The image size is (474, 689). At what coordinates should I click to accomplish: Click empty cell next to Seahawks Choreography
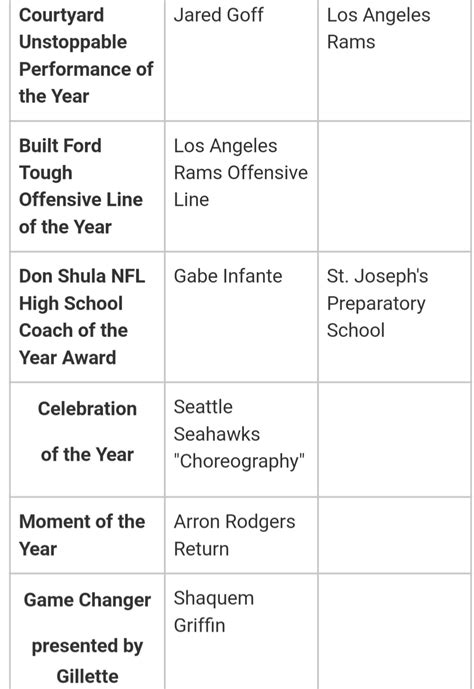394,439
